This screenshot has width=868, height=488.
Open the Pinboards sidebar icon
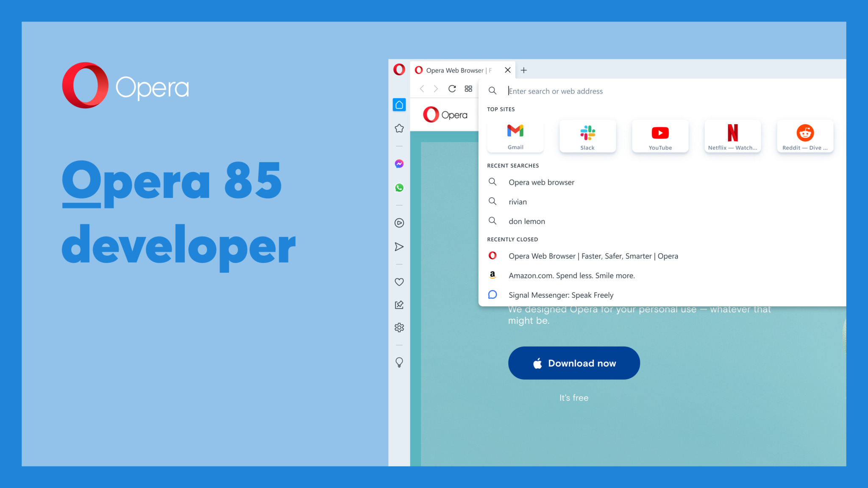click(x=399, y=305)
